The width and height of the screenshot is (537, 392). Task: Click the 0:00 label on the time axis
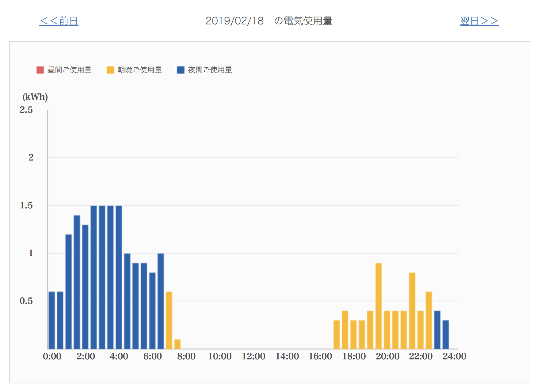52,356
